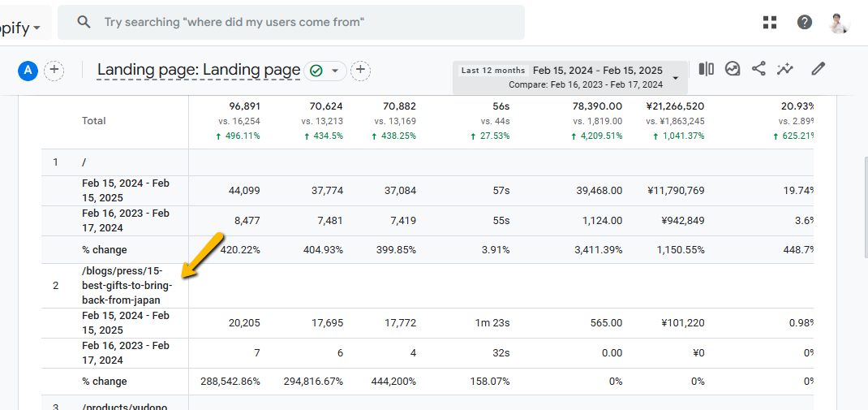The image size is (868, 410).
Task: Open the Google apps grid icon
Action: click(770, 22)
